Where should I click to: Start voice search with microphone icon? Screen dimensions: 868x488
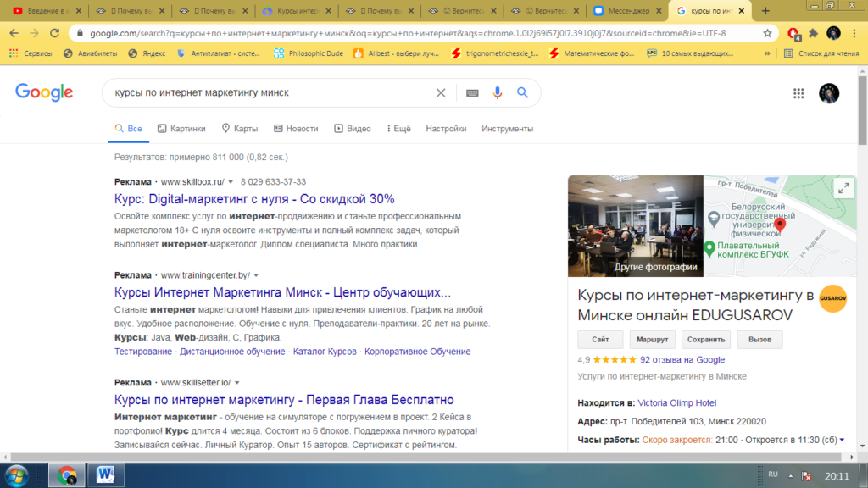[497, 93]
